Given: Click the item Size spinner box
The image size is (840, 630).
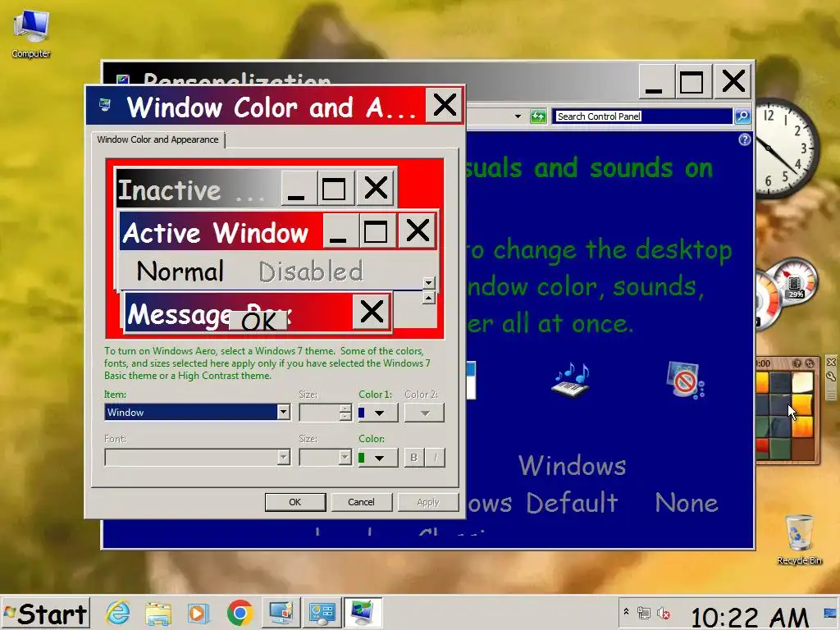Looking at the screenshot, I should [325, 413].
